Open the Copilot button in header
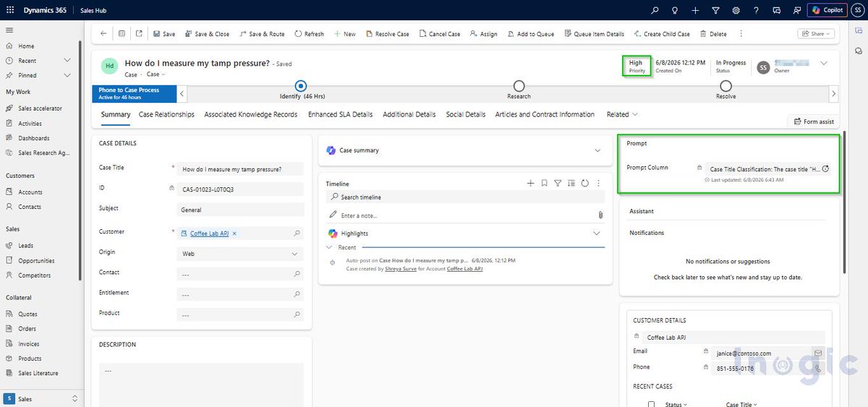868x407 pixels. [827, 10]
